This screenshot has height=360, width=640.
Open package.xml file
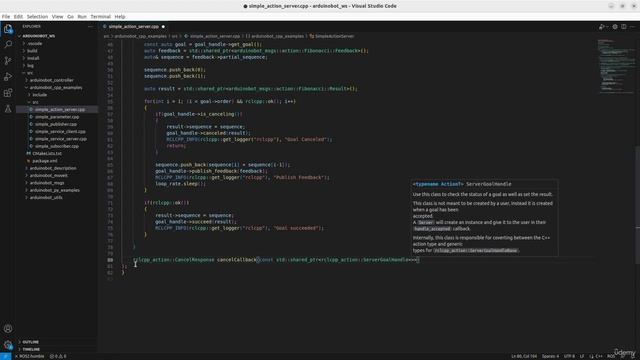tap(57, 161)
